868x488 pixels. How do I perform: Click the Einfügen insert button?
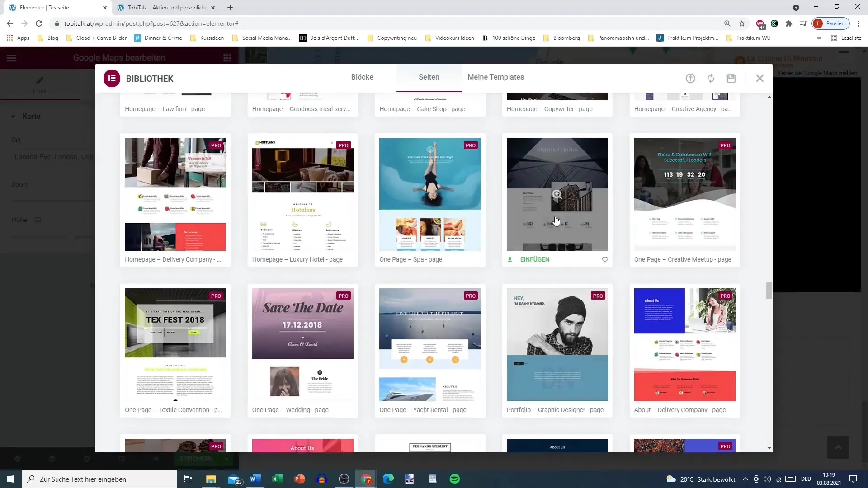(535, 259)
